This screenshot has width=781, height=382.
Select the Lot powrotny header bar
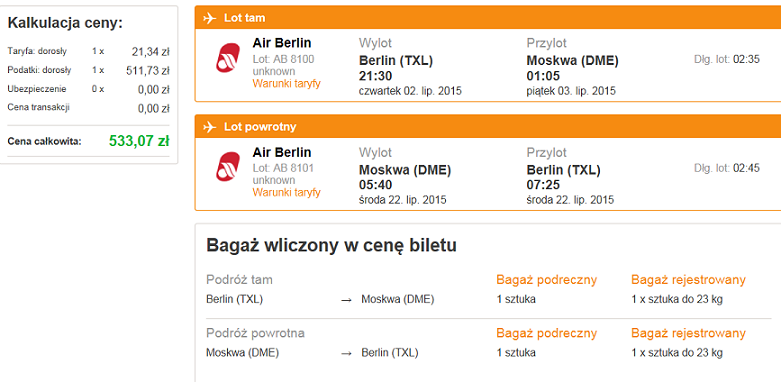click(x=488, y=127)
